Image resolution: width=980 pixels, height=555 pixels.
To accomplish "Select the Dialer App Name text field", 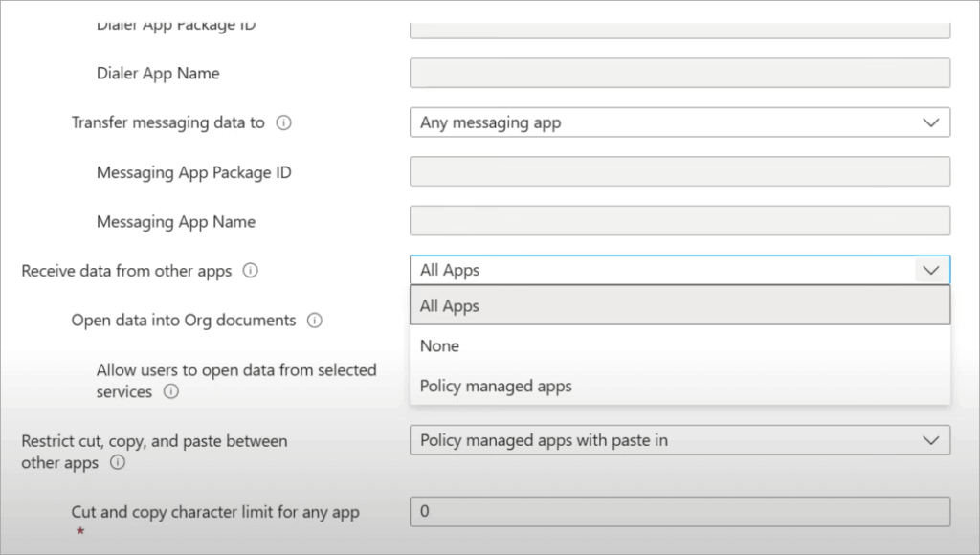I will pos(679,73).
